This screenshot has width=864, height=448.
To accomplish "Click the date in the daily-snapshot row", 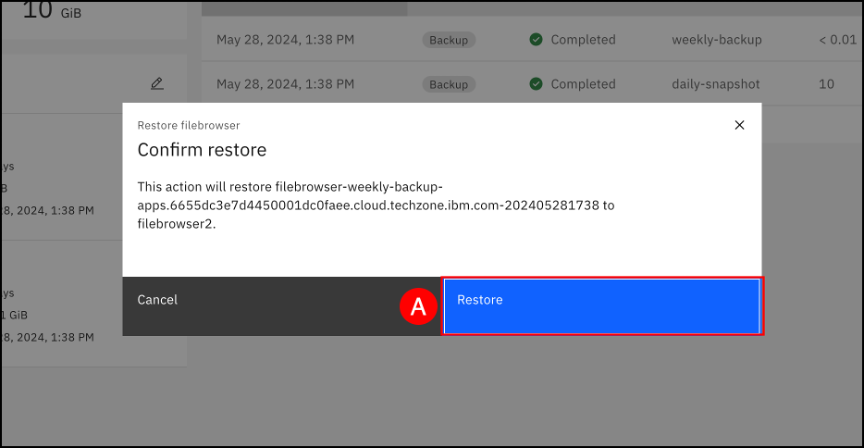I will (285, 84).
